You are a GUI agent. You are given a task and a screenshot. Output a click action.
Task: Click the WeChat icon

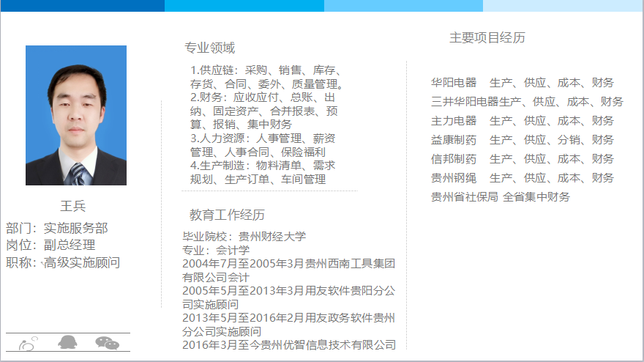[107, 342]
